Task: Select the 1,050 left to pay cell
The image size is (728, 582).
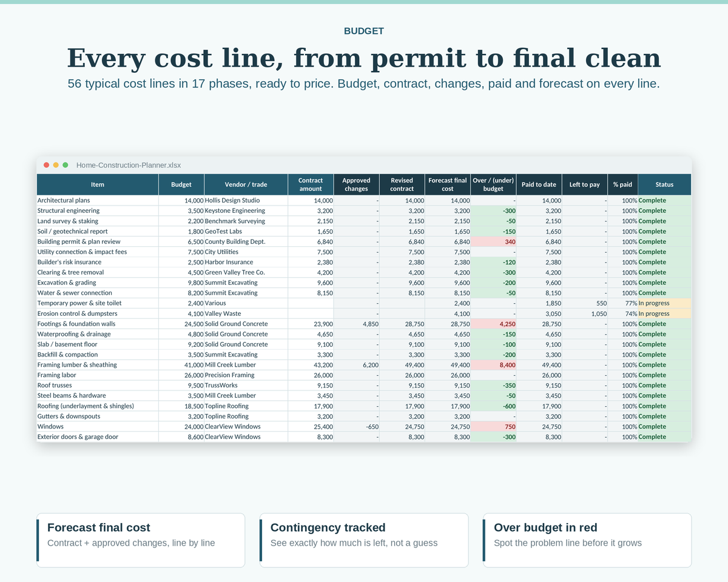Action: pyautogui.click(x=584, y=314)
